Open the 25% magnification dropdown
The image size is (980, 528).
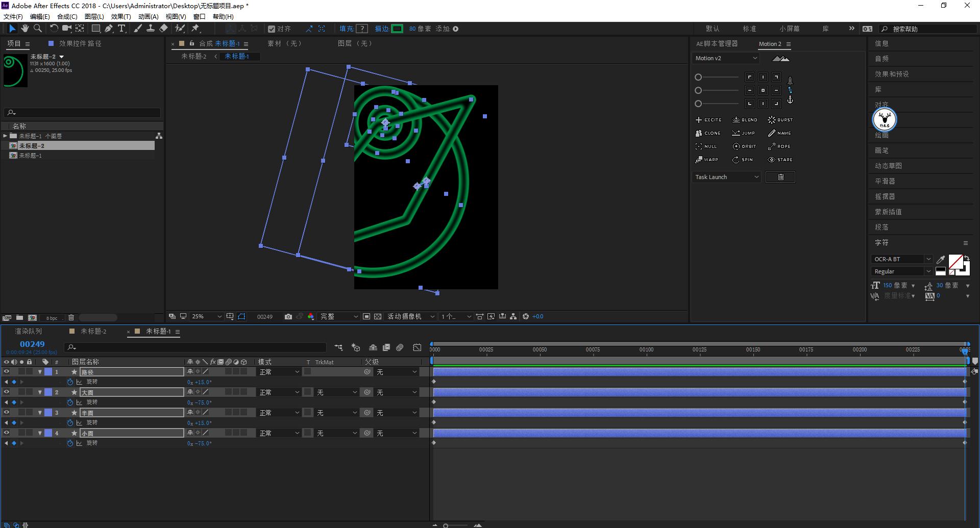click(x=207, y=316)
